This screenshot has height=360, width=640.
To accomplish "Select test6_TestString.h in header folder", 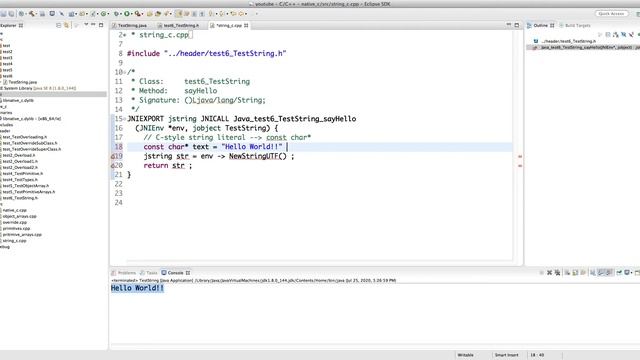I will 20,198.
